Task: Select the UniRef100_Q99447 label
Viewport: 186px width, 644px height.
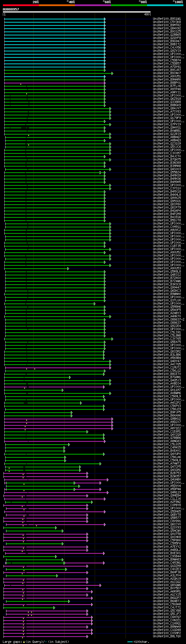Action: (167, 288)
